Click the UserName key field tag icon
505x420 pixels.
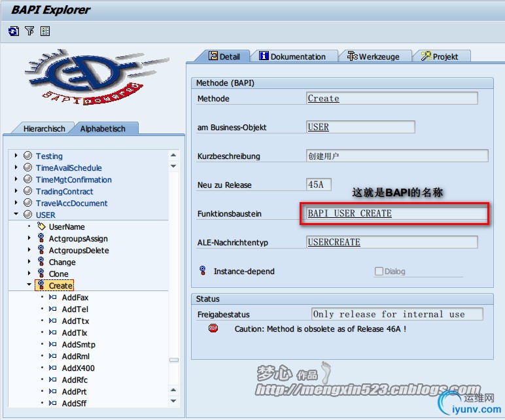(41, 226)
